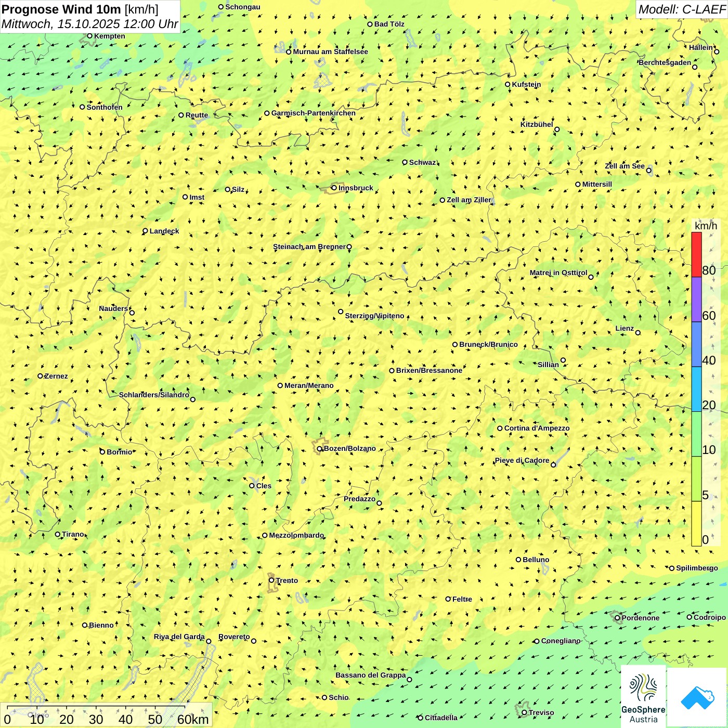The image size is (728, 728).
Task: Click the GeoSphere Austria logo
Action: [x=643, y=696]
